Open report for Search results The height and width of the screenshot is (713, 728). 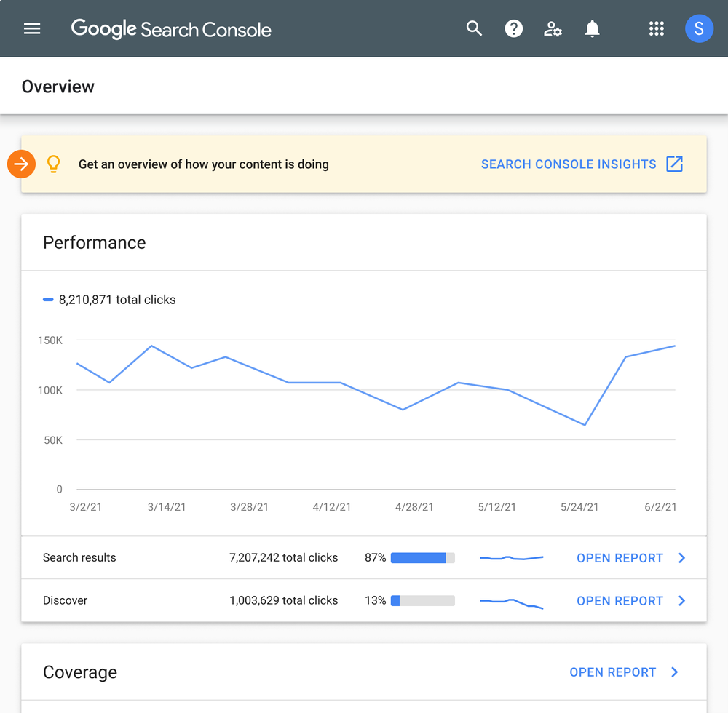pos(620,558)
